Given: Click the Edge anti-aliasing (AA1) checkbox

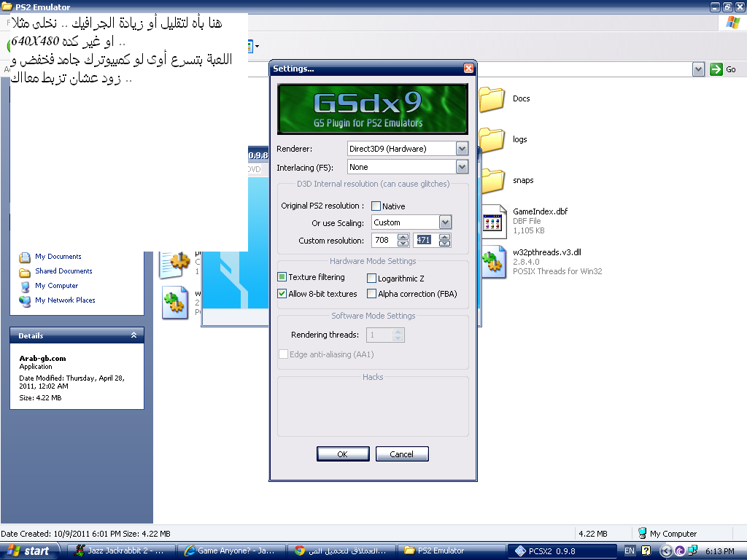Looking at the screenshot, I should click(284, 354).
